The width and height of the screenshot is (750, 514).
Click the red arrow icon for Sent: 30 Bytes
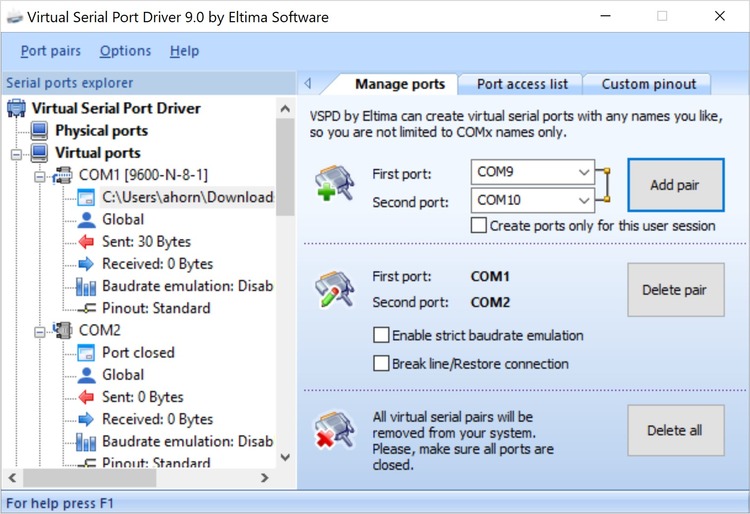point(86,242)
